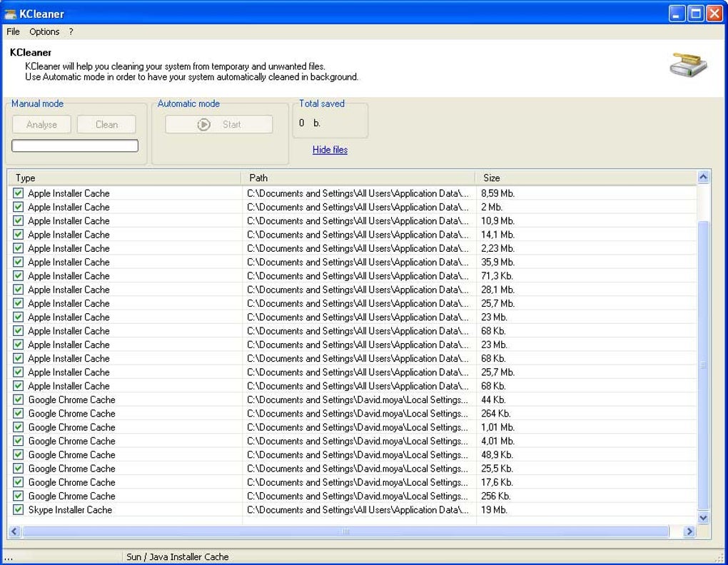Open the Options menu
Screen dimensions: 728x565
(43, 31)
